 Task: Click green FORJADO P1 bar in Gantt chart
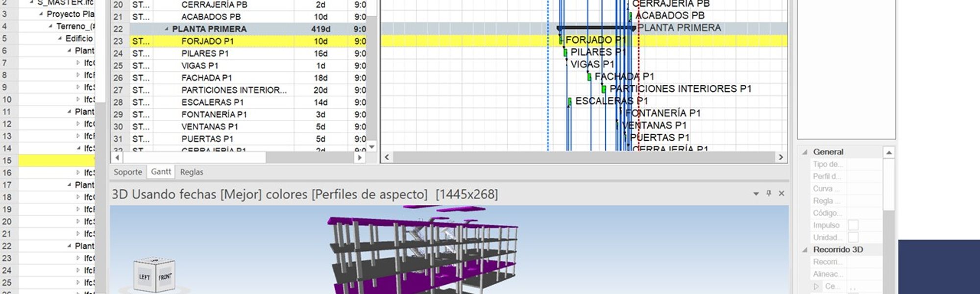point(561,40)
